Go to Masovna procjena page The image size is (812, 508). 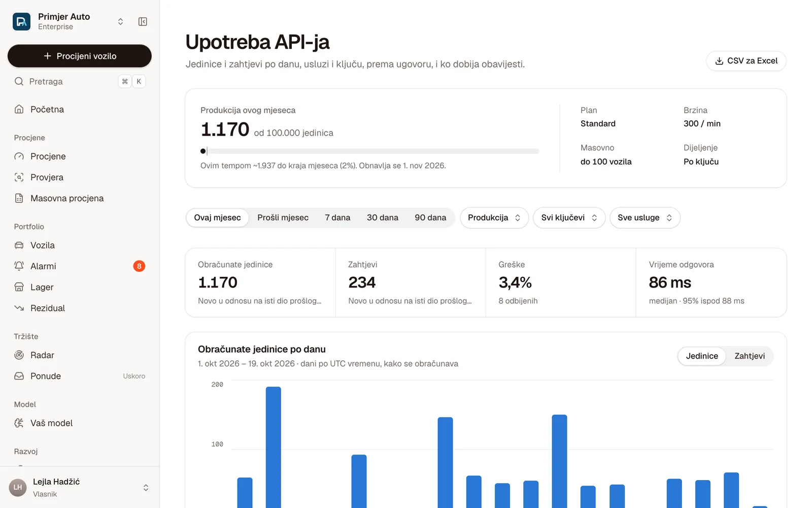(x=80, y=198)
